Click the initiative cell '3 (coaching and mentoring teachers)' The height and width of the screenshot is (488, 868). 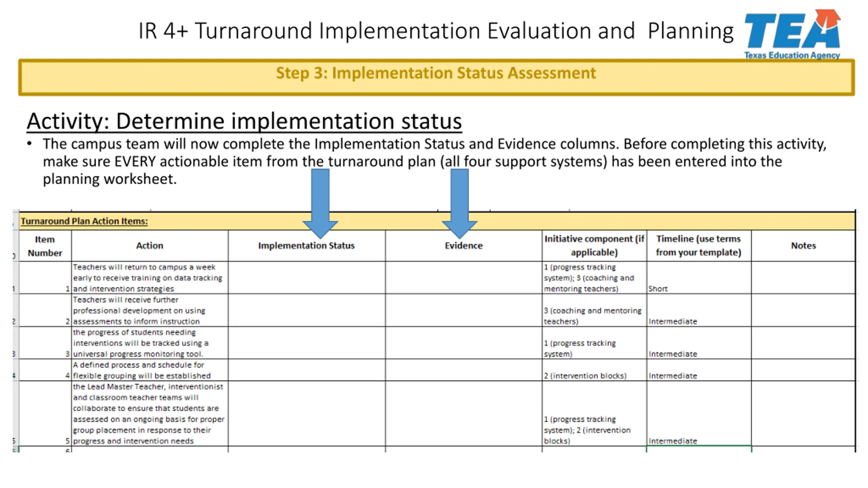594,310
